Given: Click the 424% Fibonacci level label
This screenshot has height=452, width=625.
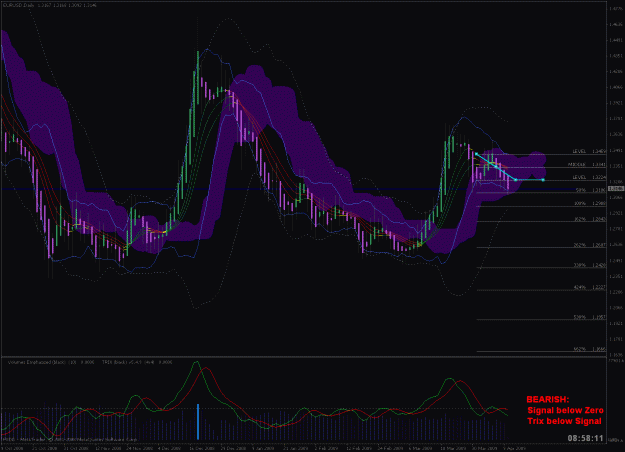Looking at the screenshot, I should pos(580,287).
